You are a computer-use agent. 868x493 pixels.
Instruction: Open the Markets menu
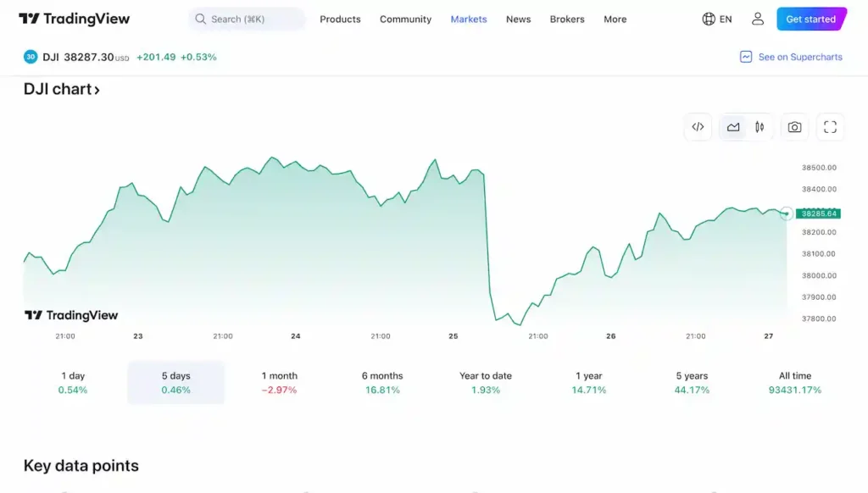coord(469,19)
